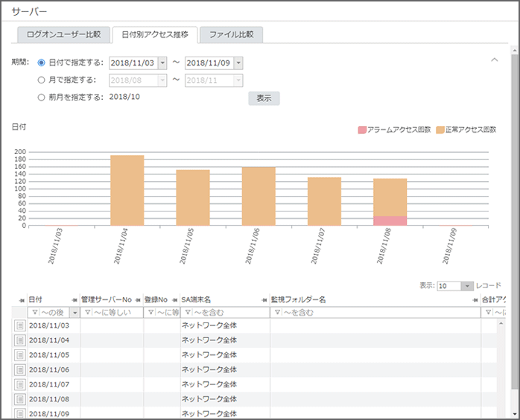Open 表示 record count dropdown
This screenshot has width=520, height=420.
click(x=467, y=286)
